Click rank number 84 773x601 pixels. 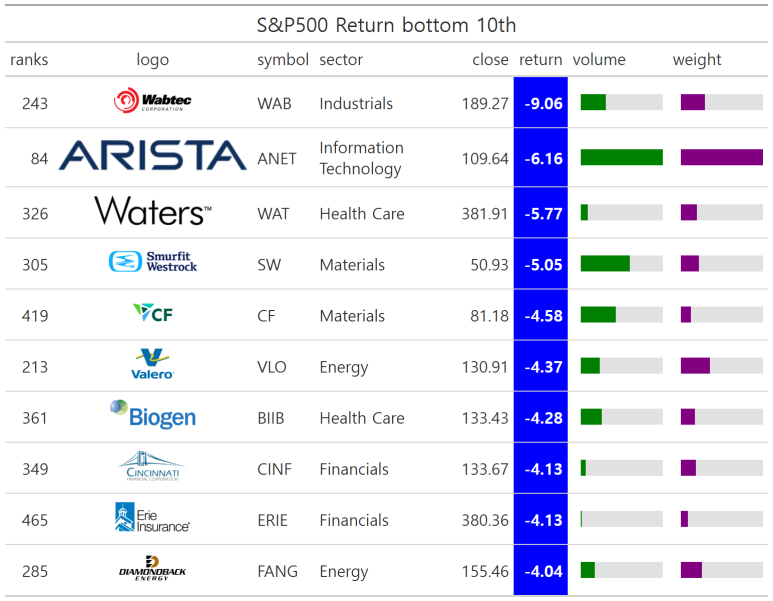pos(39,159)
